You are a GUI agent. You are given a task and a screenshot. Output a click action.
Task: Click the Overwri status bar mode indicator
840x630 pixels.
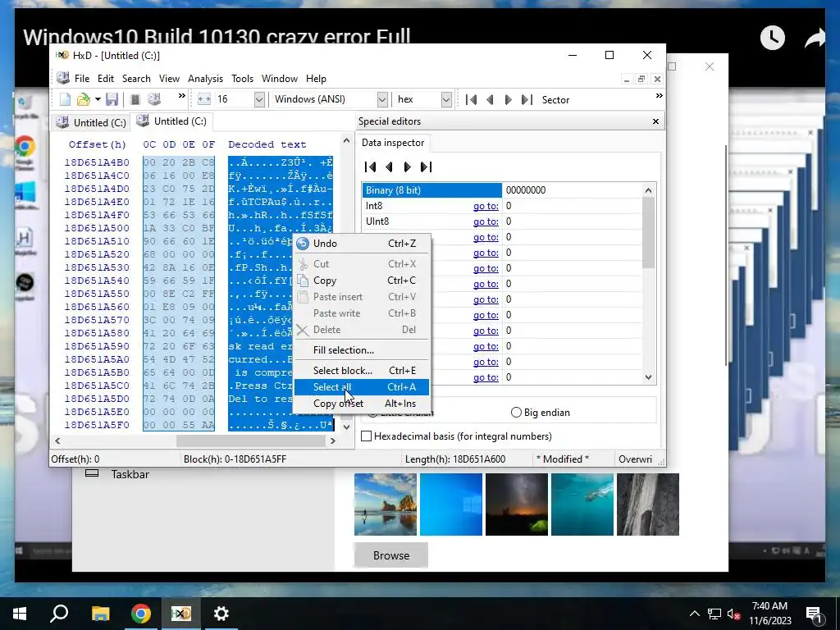[635, 459]
